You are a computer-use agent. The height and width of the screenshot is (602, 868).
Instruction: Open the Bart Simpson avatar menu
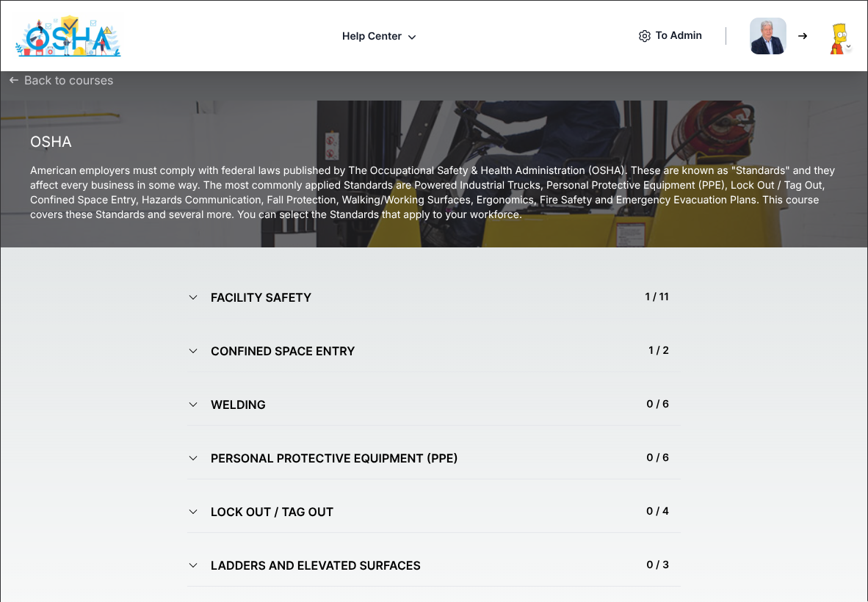click(x=840, y=39)
